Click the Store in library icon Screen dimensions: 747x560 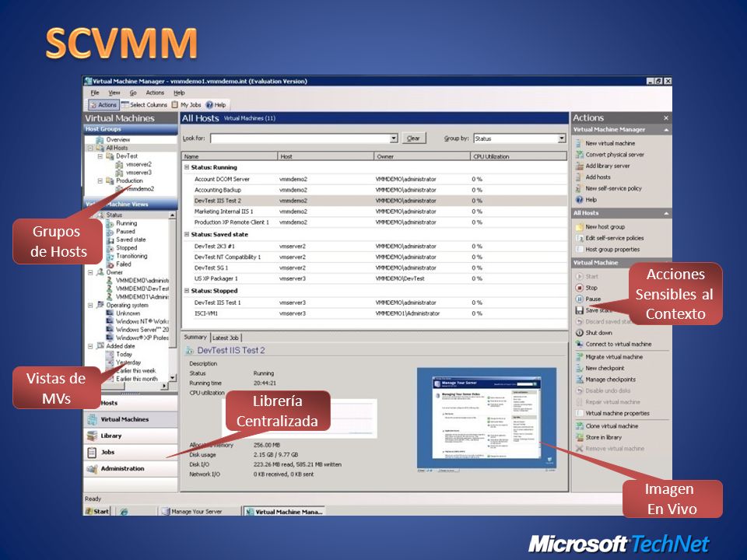point(579,437)
